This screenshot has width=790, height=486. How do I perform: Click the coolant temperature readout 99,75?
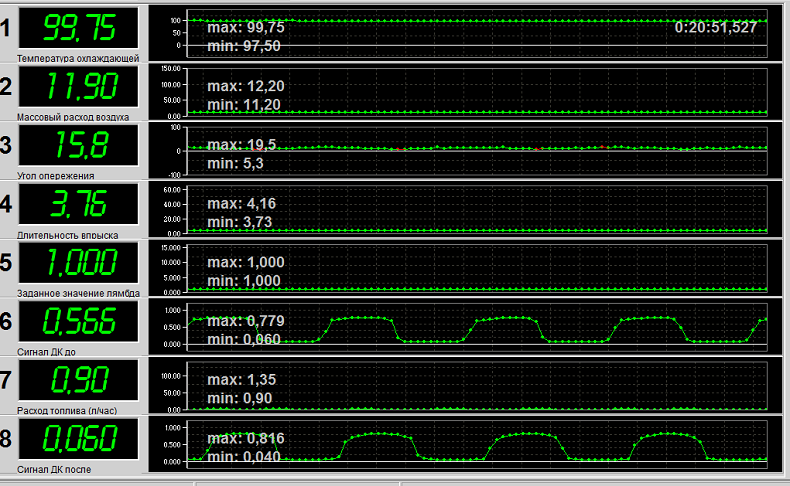click(79, 28)
